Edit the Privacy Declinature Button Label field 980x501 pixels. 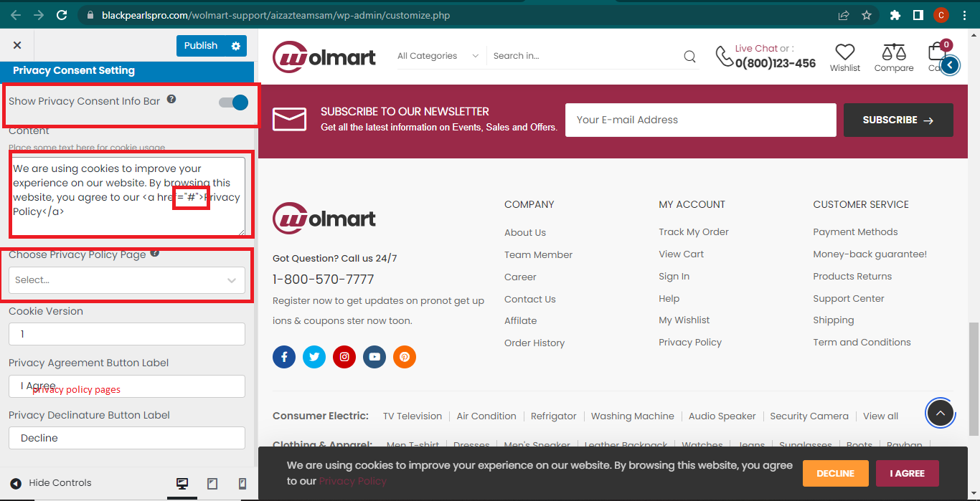coord(127,438)
